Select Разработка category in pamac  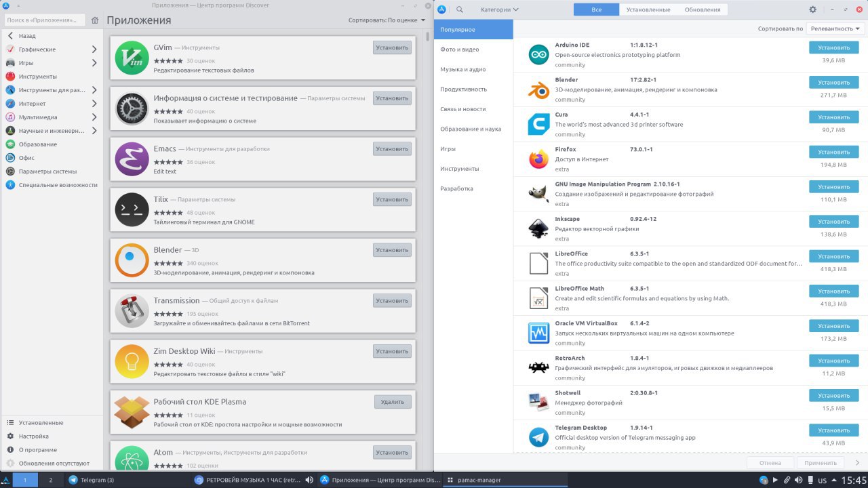(x=473, y=188)
